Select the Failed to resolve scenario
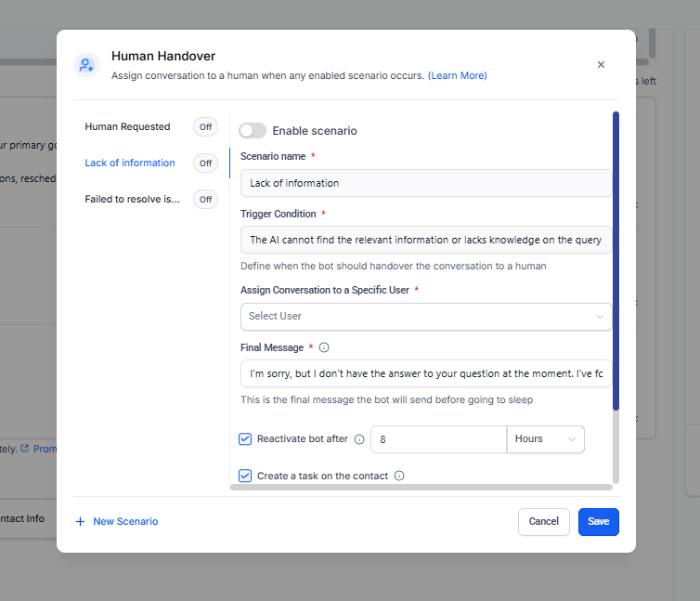Screen dimensions: 700x601 (132, 199)
